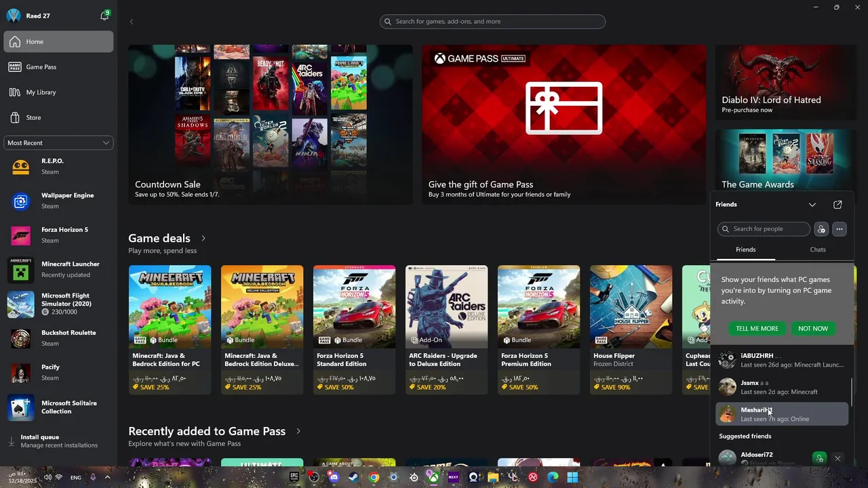The height and width of the screenshot is (488, 868).
Task: Open ENG language switcher
Action: click(76, 477)
